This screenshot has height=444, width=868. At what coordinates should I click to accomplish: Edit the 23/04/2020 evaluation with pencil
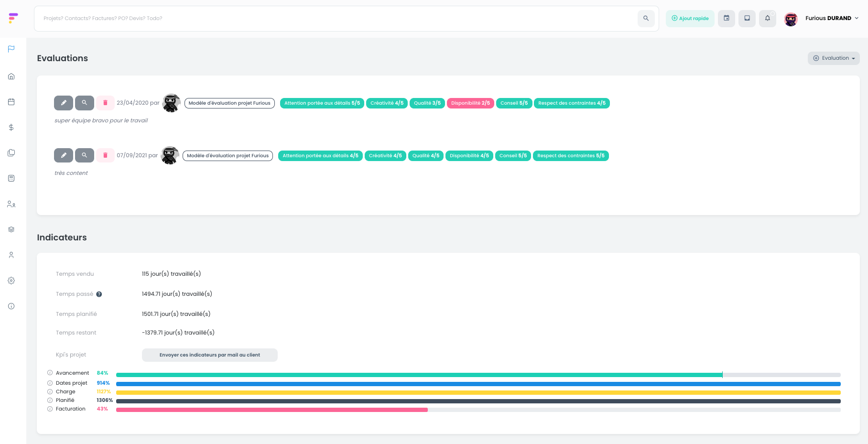64,103
